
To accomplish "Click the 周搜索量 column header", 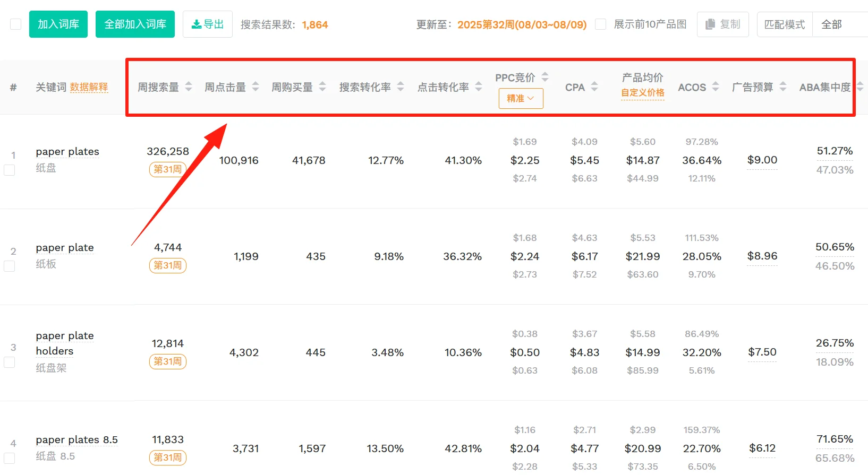I will click(x=158, y=87).
